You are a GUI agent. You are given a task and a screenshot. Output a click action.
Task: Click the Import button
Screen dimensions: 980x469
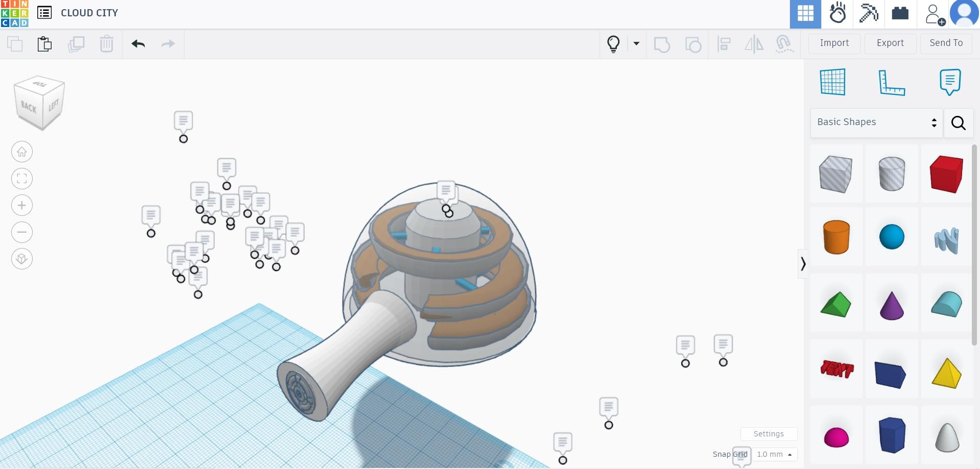[x=834, y=43]
